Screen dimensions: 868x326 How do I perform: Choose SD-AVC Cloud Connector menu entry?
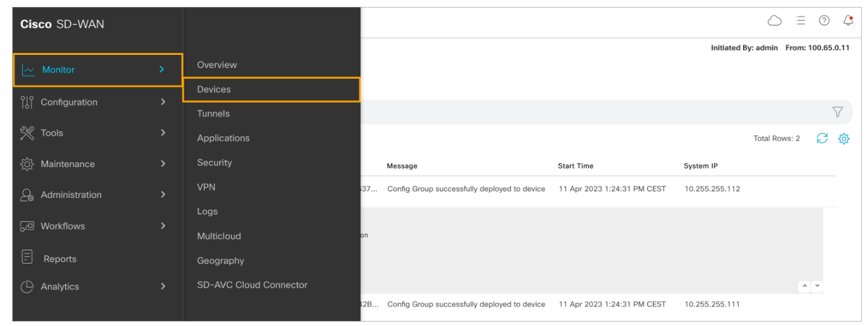coord(252,285)
